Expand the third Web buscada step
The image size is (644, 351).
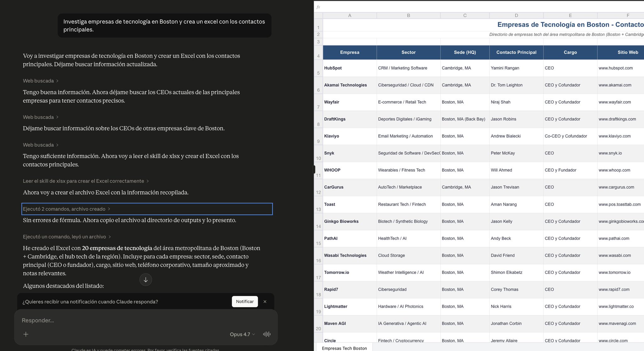click(x=41, y=145)
